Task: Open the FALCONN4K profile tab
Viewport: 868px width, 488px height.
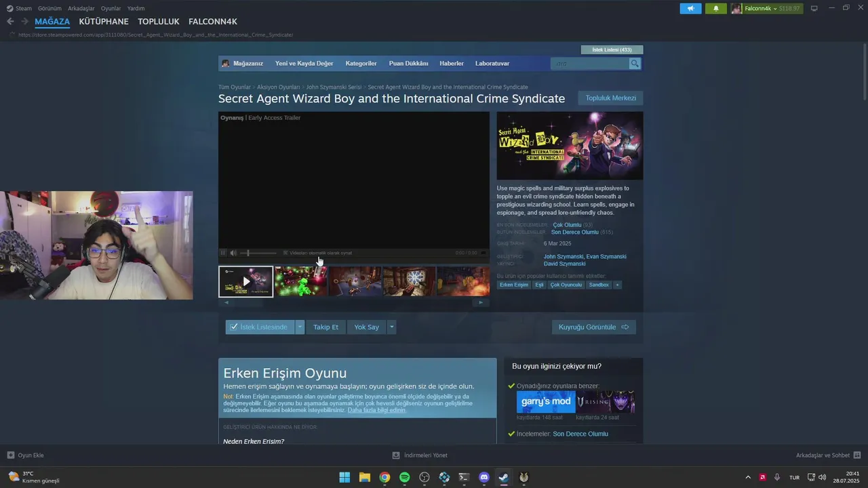Action: [x=213, y=22]
